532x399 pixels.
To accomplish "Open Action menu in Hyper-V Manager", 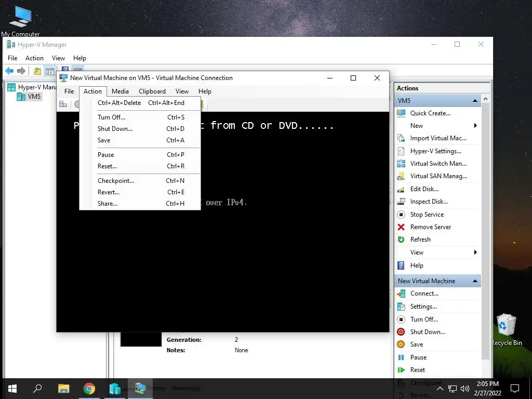I will tap(34, 58).
